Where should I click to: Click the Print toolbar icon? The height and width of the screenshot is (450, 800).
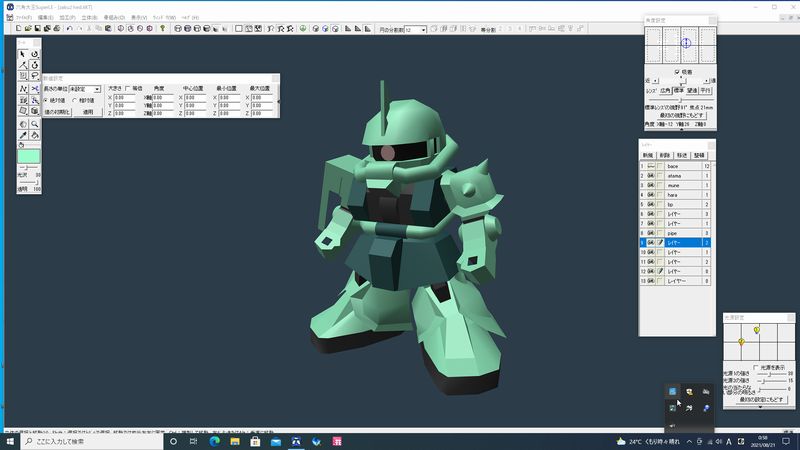57,29
